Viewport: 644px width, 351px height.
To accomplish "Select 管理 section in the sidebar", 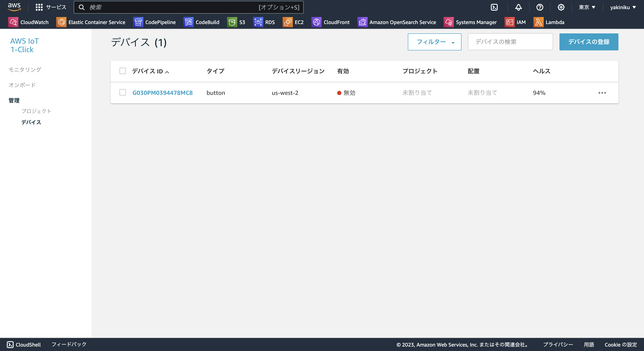I will pyautogui.click(x=14, y=100).
